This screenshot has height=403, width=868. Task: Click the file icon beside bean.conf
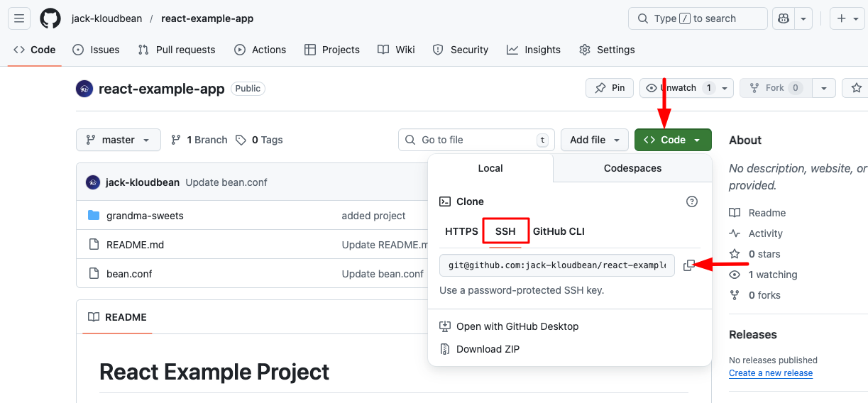pyautogui.click(x=94, y=273)
